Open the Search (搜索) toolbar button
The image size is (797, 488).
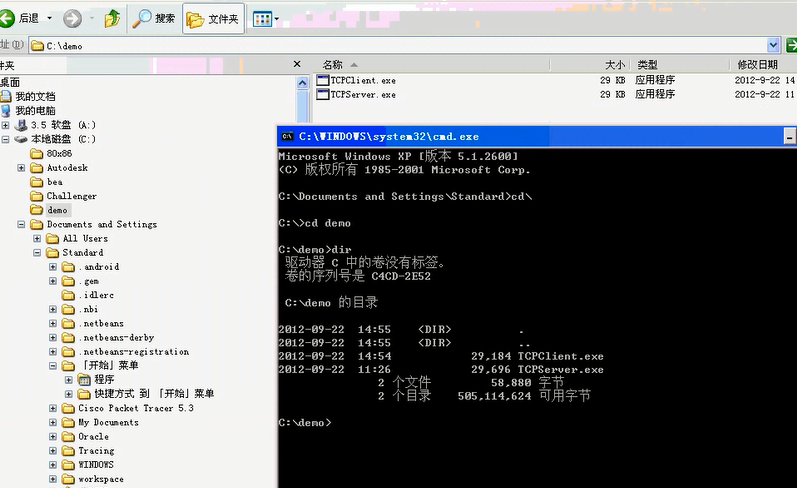[154, 19]
